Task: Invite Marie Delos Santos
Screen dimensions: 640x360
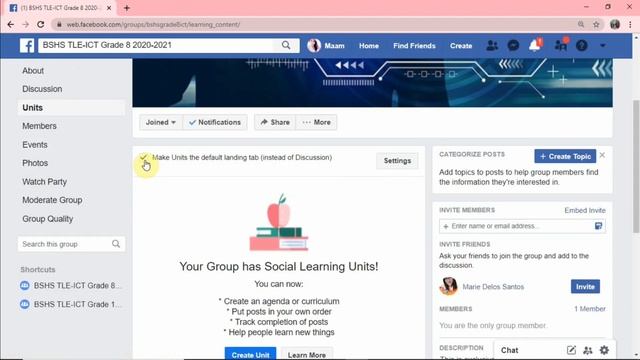Action: [x=585, y=287]
